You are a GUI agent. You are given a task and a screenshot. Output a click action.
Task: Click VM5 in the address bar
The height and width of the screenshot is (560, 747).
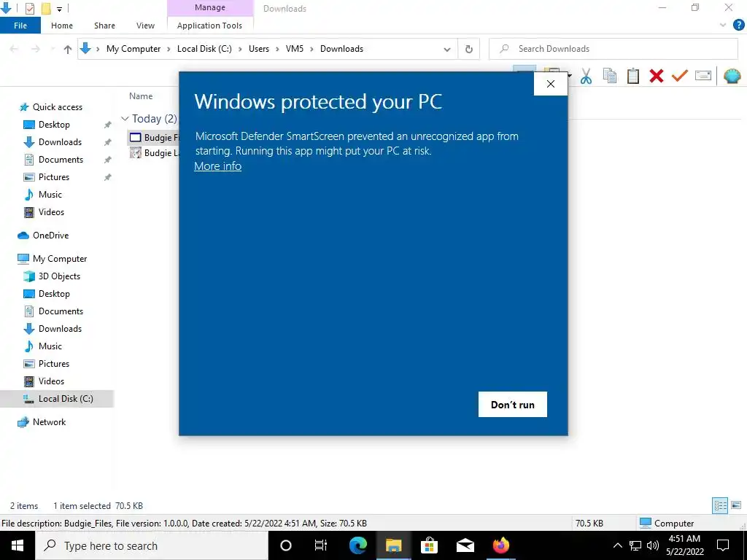295,49
